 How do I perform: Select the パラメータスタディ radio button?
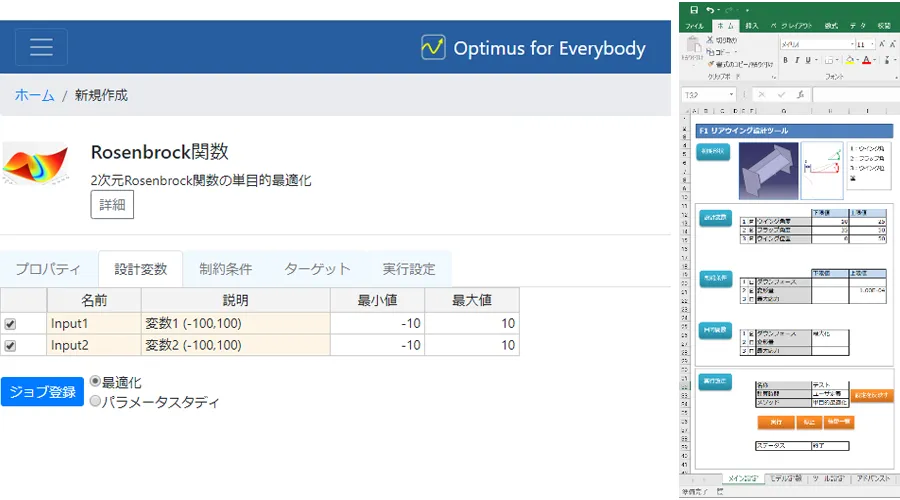click(95, 401)
